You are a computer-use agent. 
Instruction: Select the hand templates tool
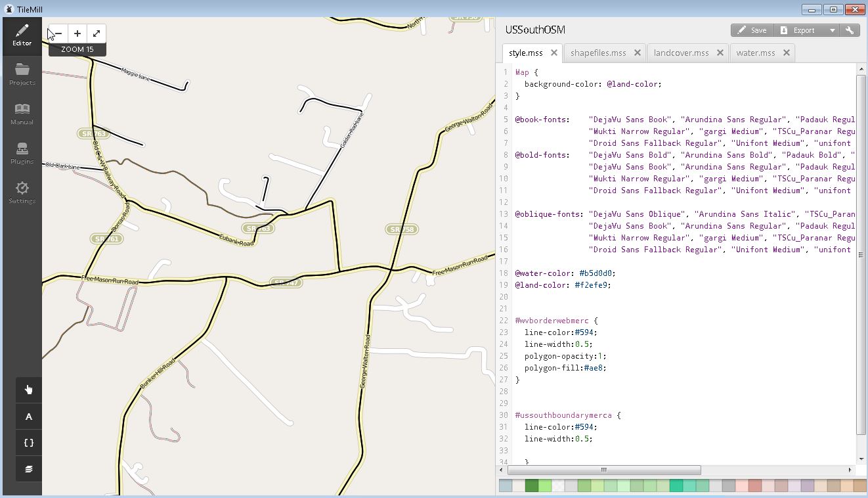coord(29,390)
